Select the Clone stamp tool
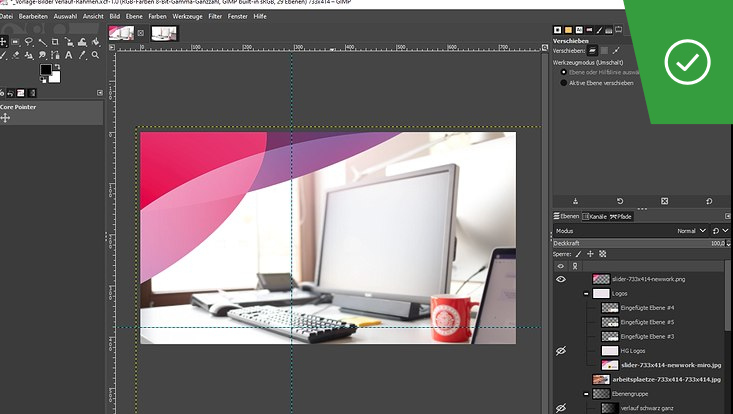 pos(29,55)
